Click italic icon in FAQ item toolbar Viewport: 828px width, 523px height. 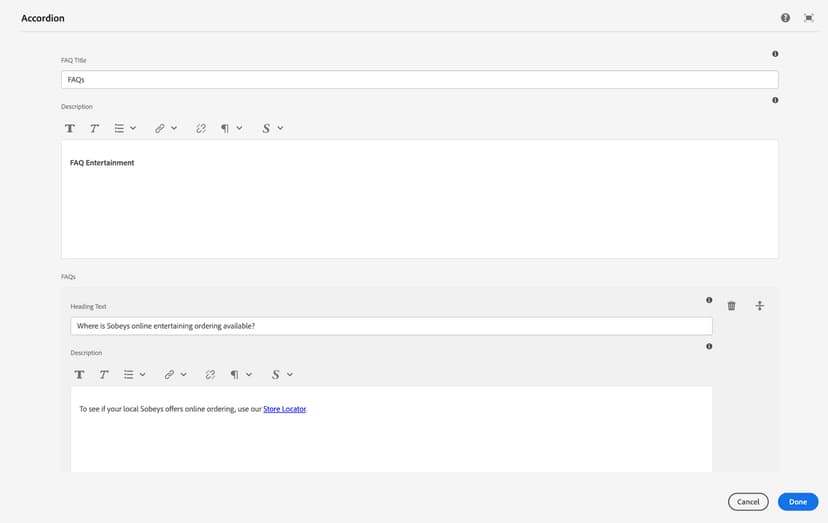pos(103,374)
